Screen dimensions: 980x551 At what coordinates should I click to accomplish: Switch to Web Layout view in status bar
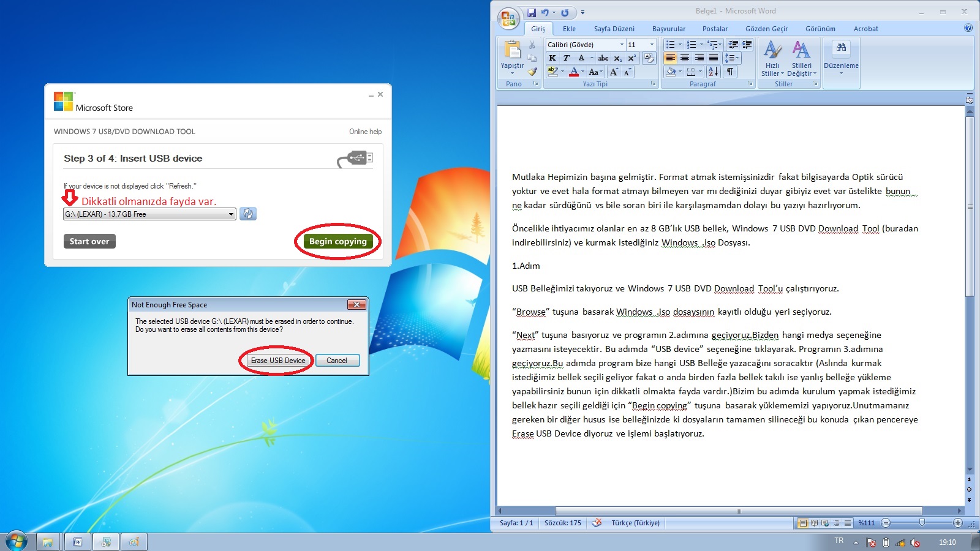825,523
